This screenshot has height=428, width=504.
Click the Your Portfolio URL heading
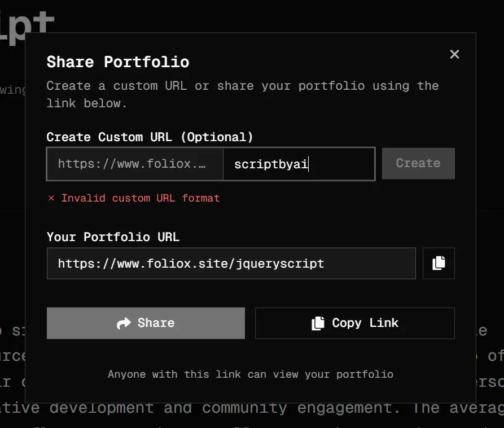pos(114,237)
